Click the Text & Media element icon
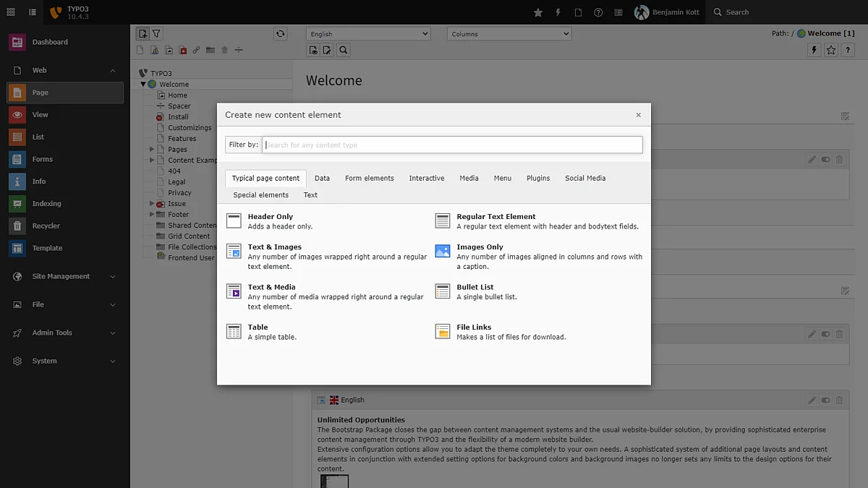 (234, 291)
